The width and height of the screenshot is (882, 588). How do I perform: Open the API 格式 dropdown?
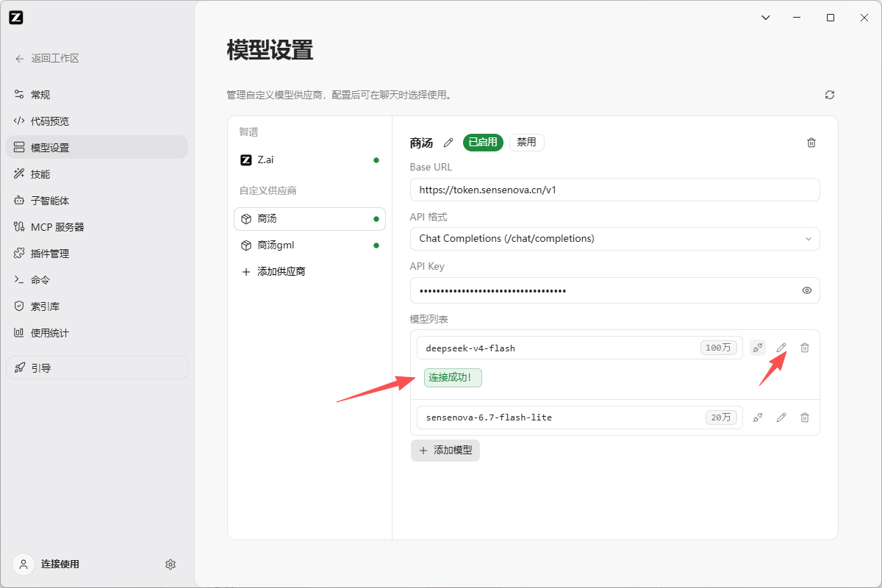(614, 239)
